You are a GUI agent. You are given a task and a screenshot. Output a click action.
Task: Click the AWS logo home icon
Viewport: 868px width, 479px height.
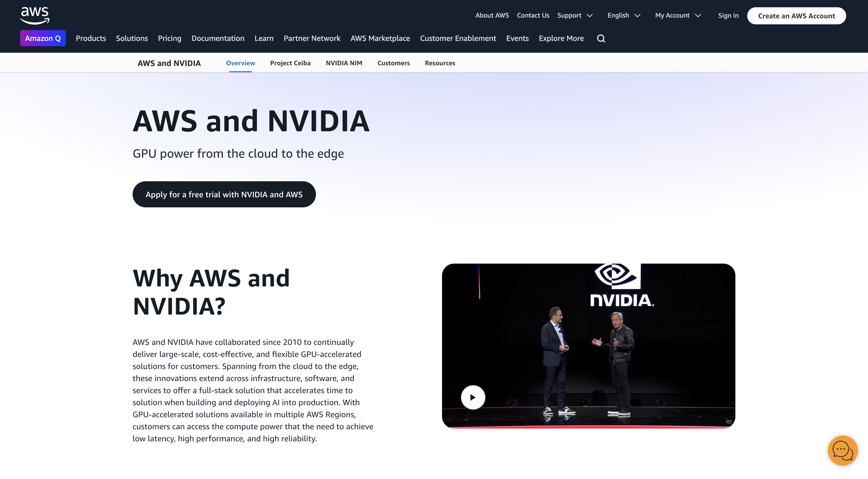pos(35,16)
